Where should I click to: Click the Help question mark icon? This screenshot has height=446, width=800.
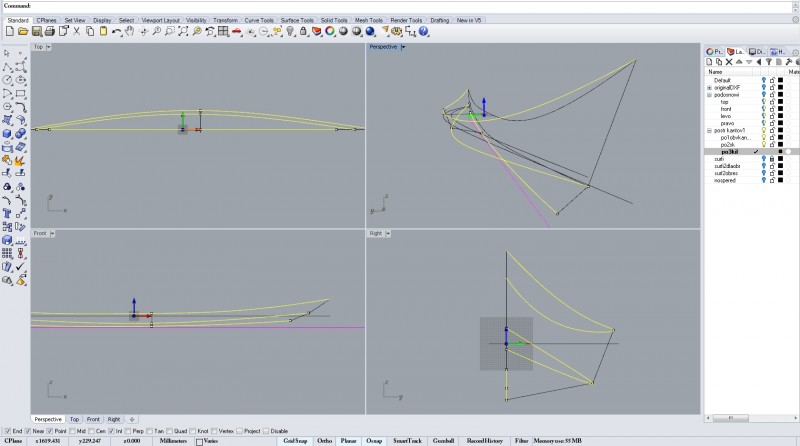424,31
